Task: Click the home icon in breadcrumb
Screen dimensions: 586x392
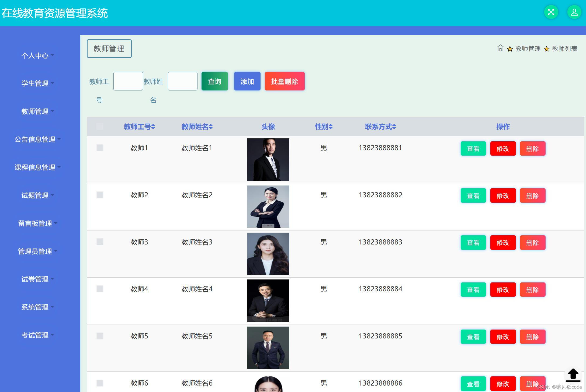Action: coord(500,48)
